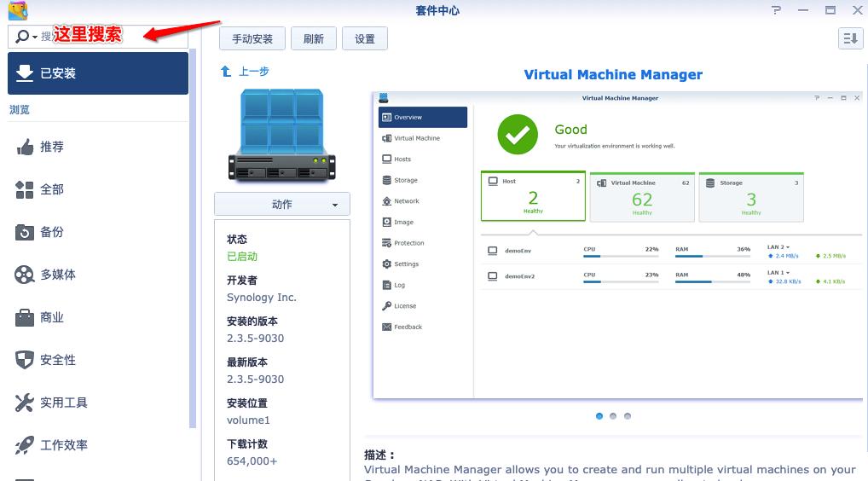This screenshot has height=481, width=868.
Task: Click the Virtual Machine Manager title
Action: tap(613, 75)
